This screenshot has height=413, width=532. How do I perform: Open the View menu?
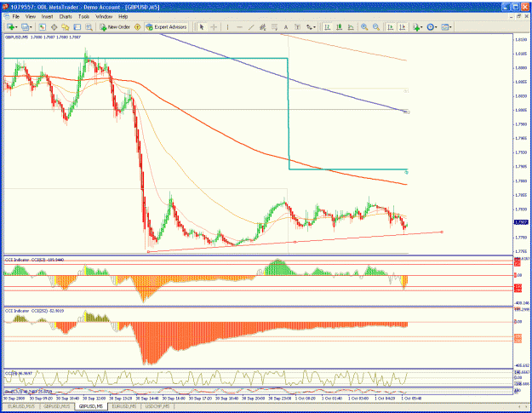(x=31, y=16)
